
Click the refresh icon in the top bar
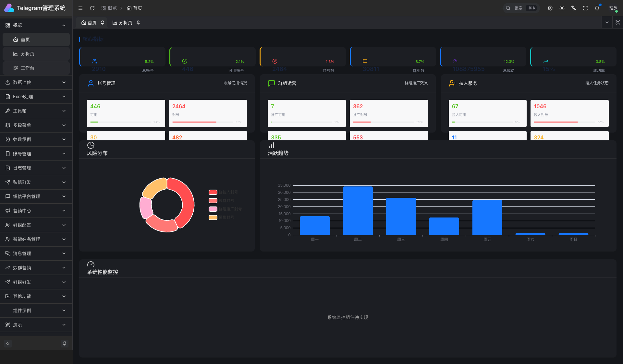(92, 8)
